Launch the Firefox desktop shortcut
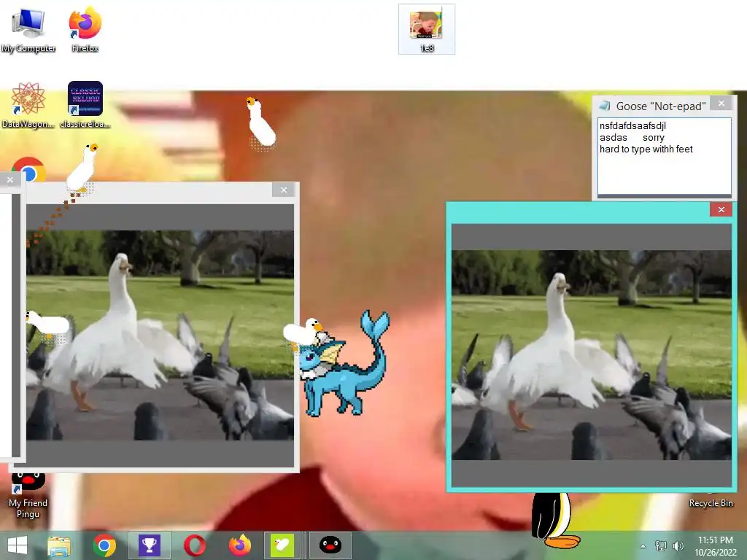 click(85, 29)
